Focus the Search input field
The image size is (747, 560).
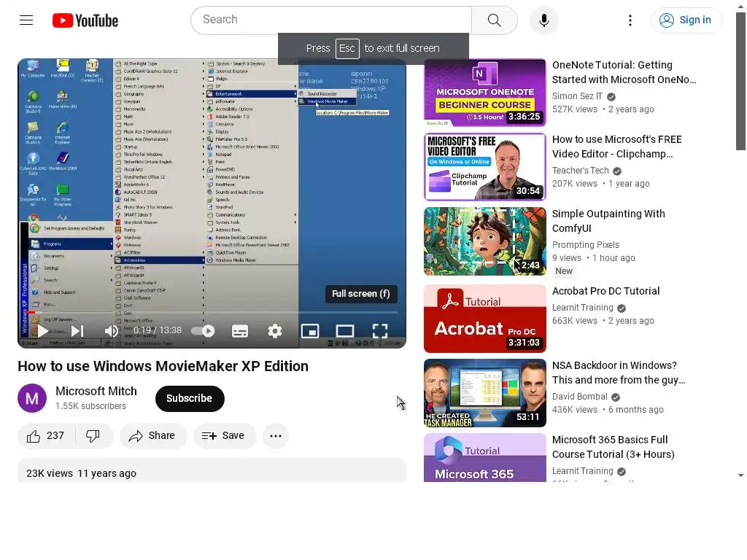click(331, 20)
